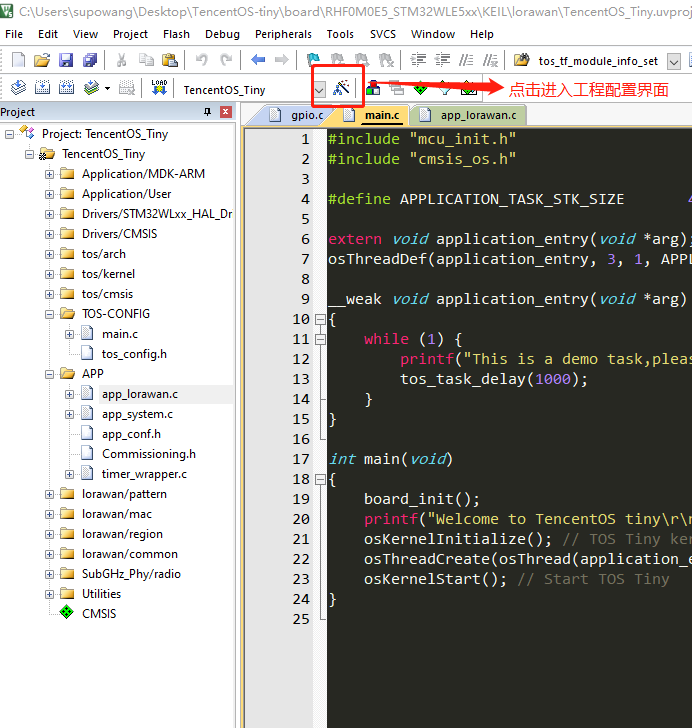Create a new file with the New icon
Image resolution: width=692 pixels, height=728 pixels.
[18, 60]
